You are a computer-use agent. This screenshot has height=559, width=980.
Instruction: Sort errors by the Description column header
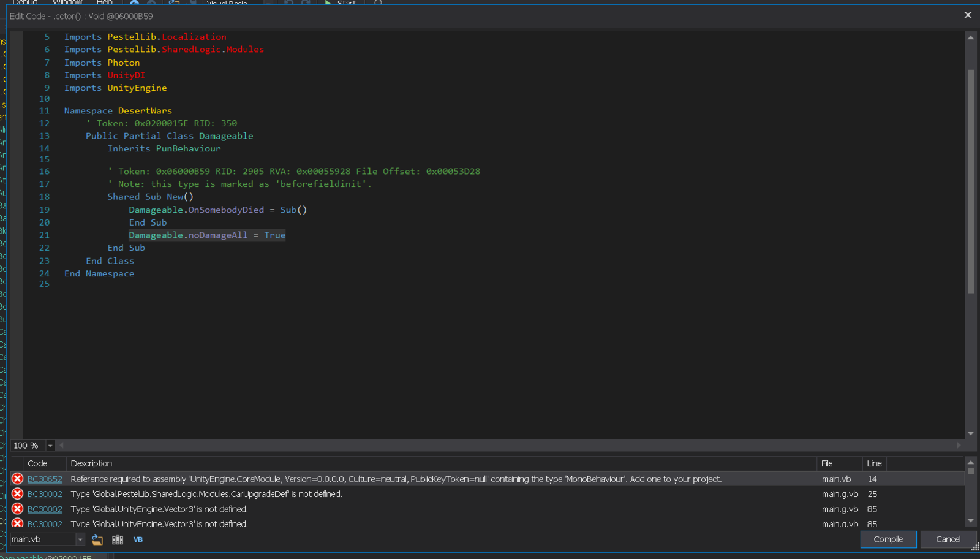point(441,463)
